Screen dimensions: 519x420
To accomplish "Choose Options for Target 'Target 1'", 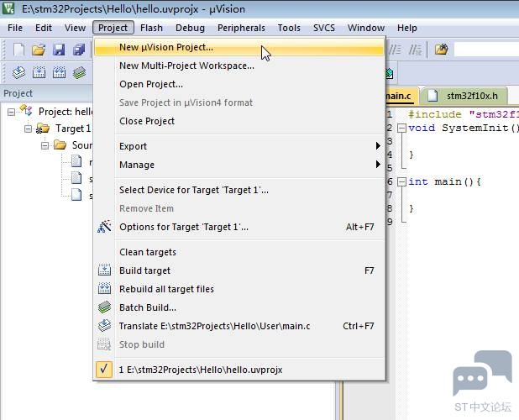I will (239, 227).
